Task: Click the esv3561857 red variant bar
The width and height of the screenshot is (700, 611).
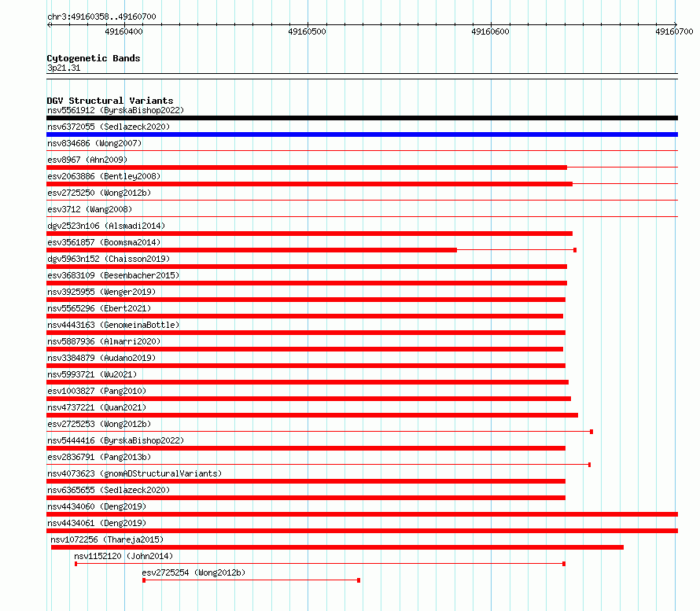Action: 252,250
